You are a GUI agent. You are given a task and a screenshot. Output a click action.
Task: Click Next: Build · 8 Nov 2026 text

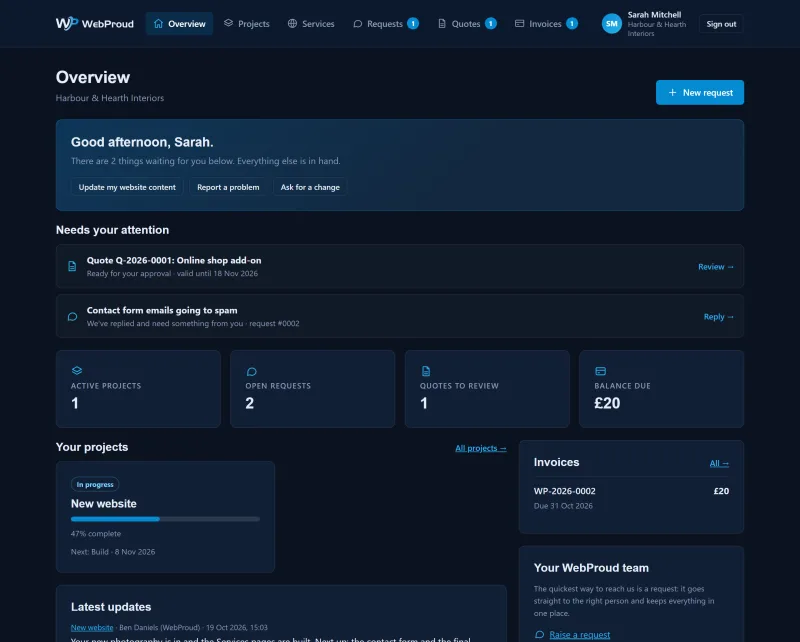[x=113, y=552]
